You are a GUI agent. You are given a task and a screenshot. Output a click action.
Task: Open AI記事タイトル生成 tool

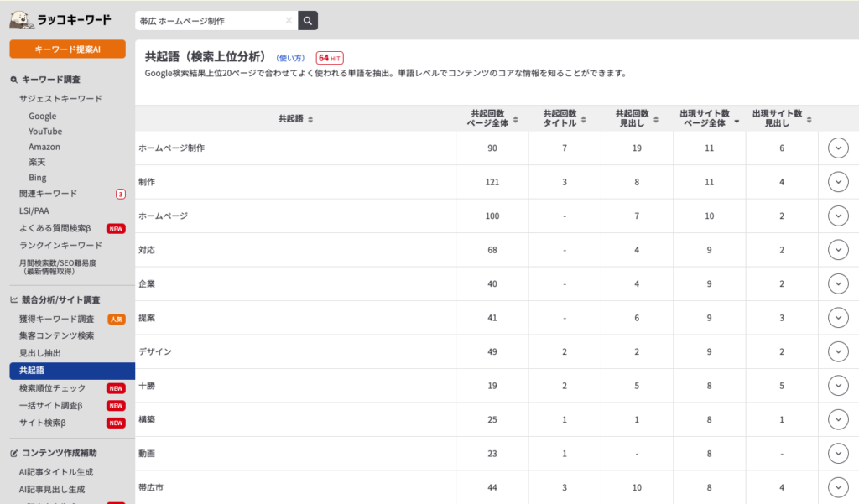pyautogui.click(x=56, y=472)
